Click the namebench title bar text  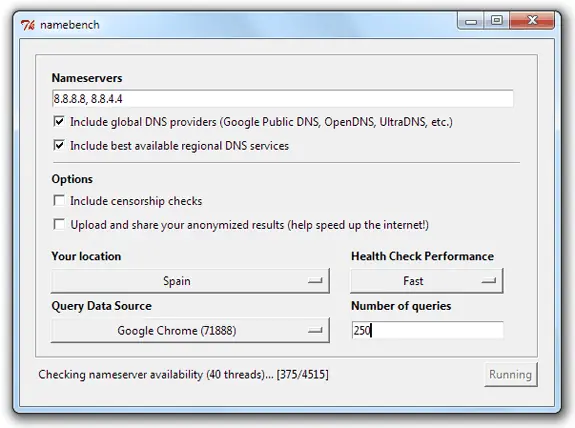pyautogui.click(x=70, y=25)
